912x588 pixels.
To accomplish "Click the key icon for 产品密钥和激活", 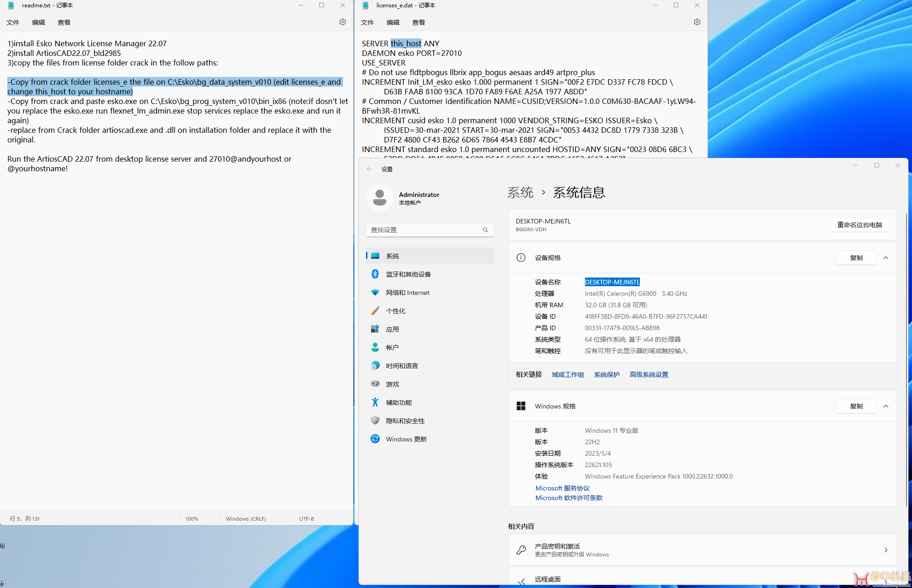I will 521,550.
